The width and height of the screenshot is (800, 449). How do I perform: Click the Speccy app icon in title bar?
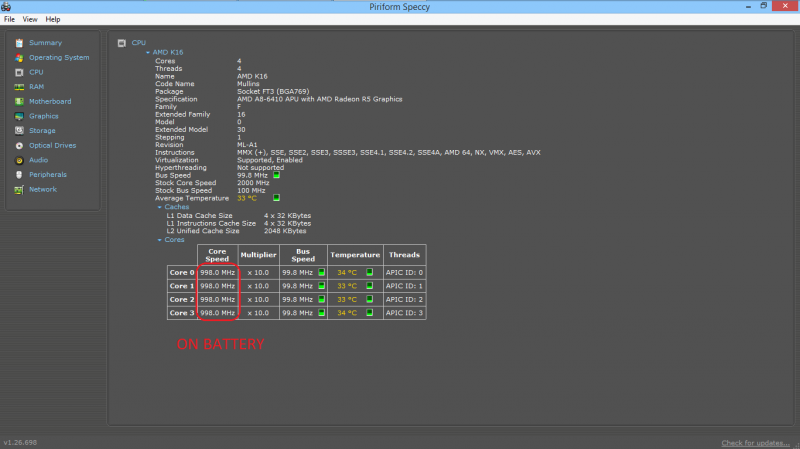(x=6, y=6)
